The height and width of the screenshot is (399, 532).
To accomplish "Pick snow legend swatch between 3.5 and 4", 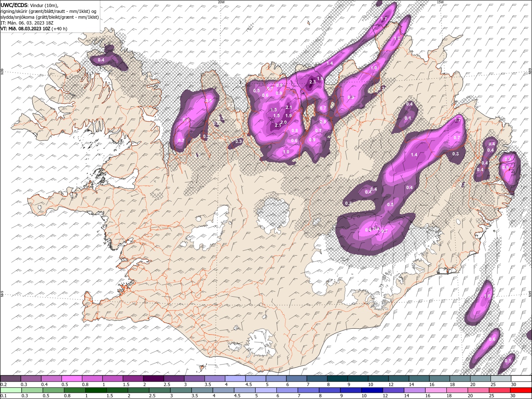I will 215,379.
